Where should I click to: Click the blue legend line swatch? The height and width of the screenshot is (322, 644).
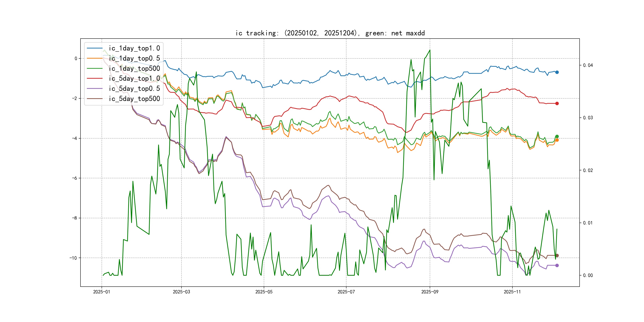click(x=94, y=48)
